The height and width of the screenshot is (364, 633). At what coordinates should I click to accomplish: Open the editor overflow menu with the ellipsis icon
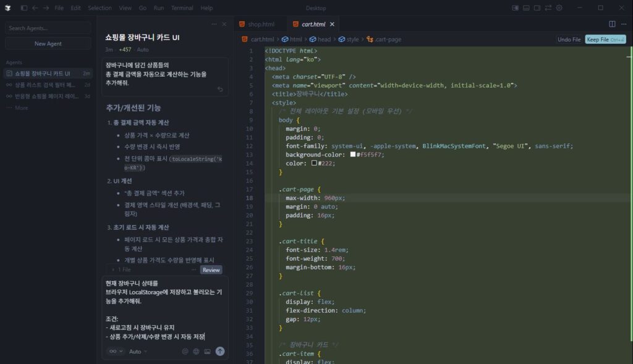[x=622, y=23]
